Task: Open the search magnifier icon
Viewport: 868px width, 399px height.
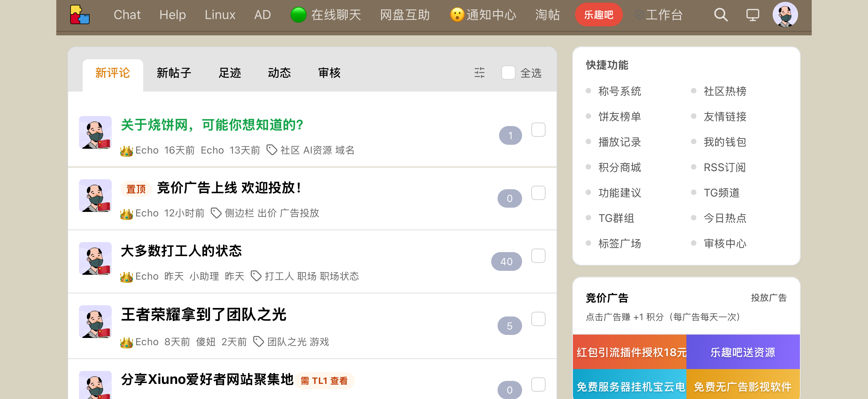Action: pos(721,15)
